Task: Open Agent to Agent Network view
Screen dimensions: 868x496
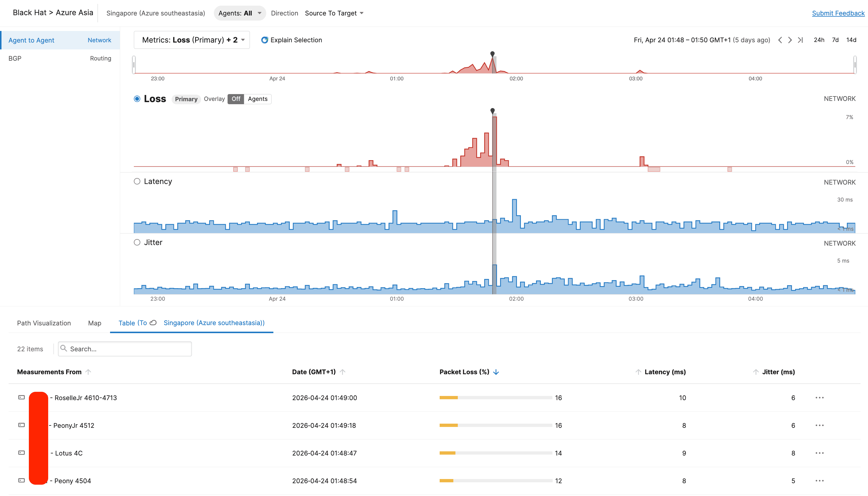Action: tap(60, 40)
